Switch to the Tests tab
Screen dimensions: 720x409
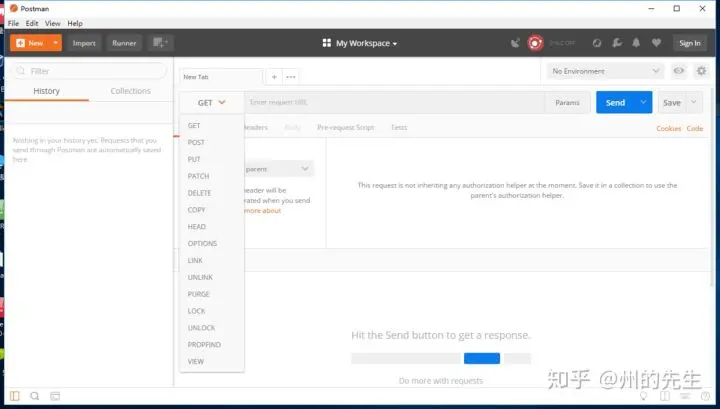coord(399,128)
